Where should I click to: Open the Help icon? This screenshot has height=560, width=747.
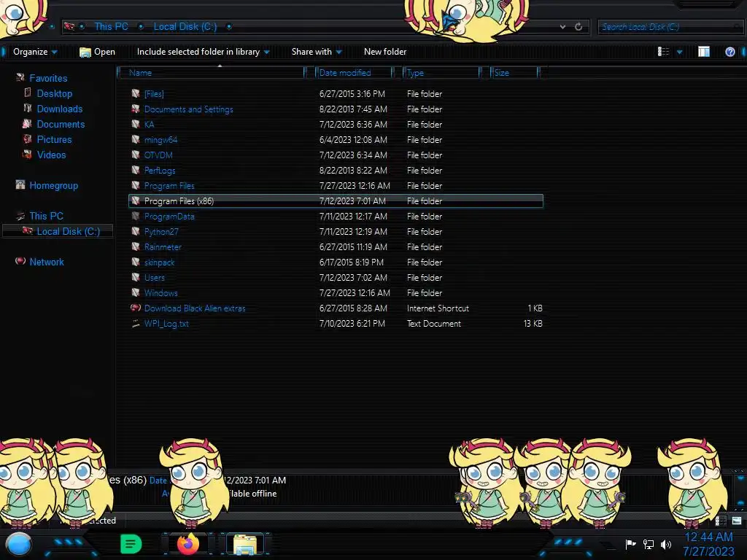729,52
